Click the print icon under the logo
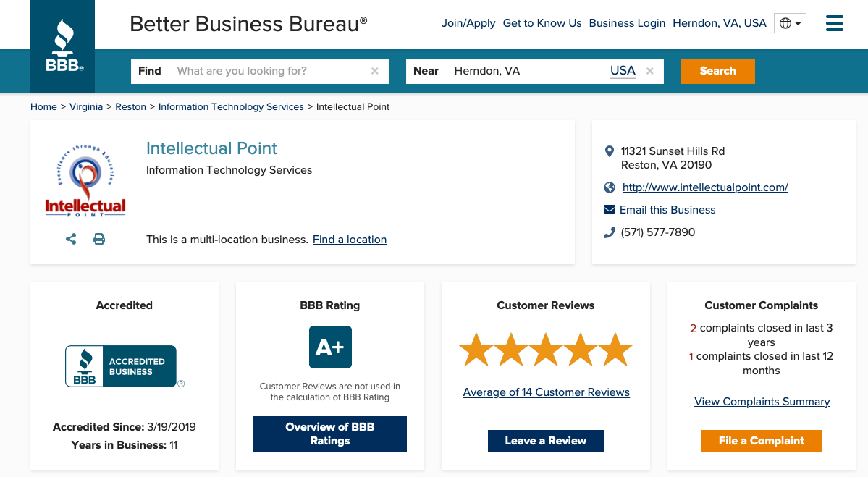Viewport: 868px width, 477px height. pyautogui.click(x=99, y=239)
